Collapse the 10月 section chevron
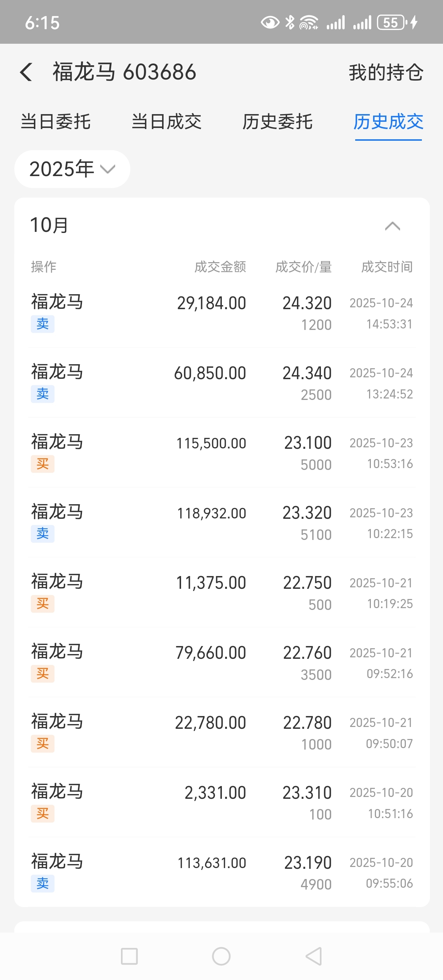 pyautogui.click(x=392, y=226)
